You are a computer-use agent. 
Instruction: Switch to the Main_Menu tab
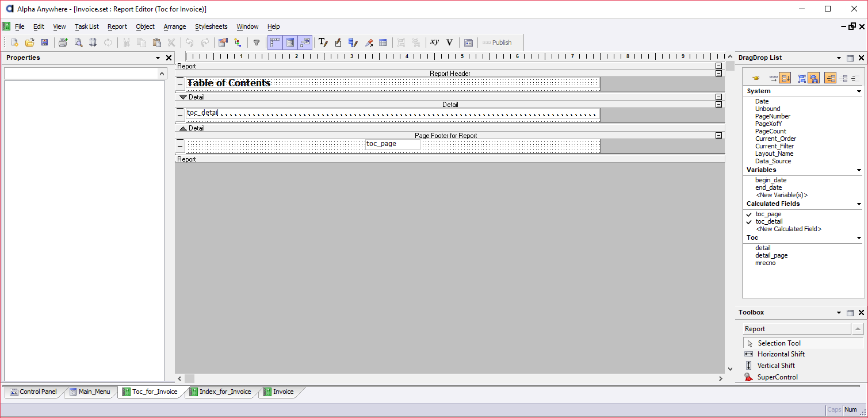[x=90, y=392]
